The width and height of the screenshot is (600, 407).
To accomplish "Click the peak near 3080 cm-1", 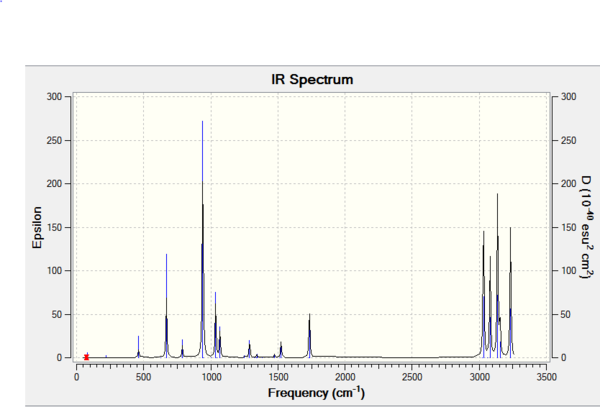I will (x=490, y=307).
